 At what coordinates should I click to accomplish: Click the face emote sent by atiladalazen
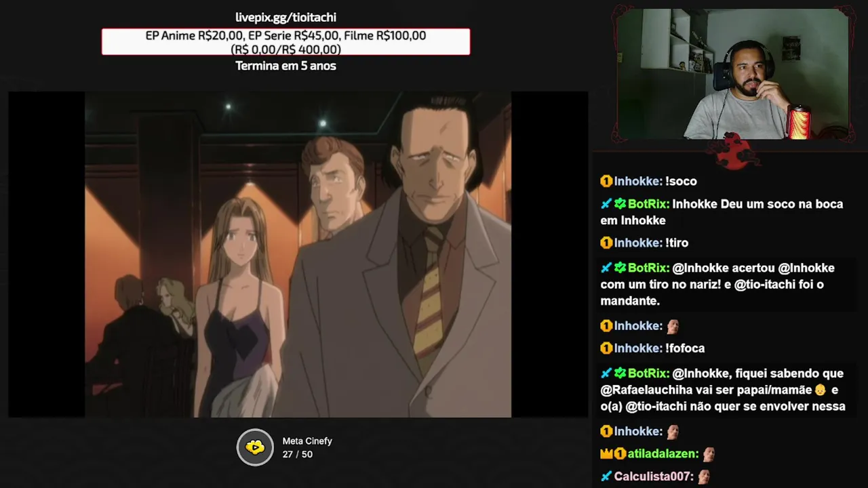(x=709, y=454)
